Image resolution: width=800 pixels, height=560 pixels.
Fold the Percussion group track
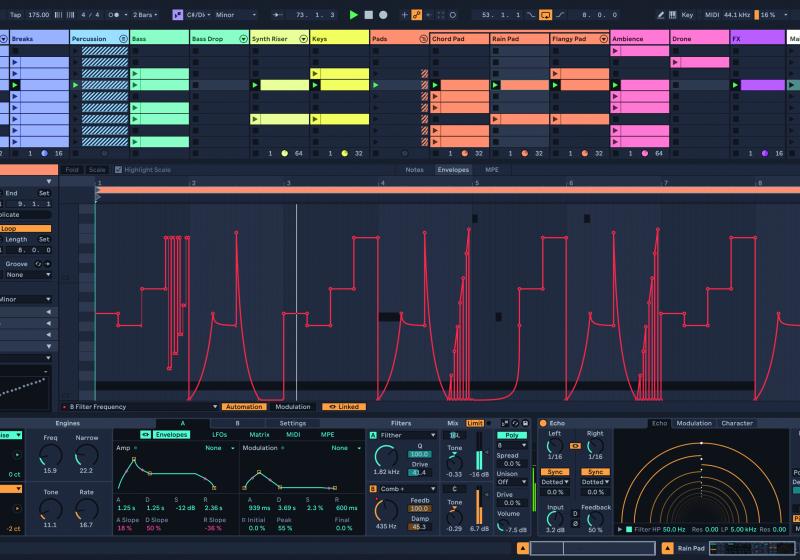click(x=123, y=39)
